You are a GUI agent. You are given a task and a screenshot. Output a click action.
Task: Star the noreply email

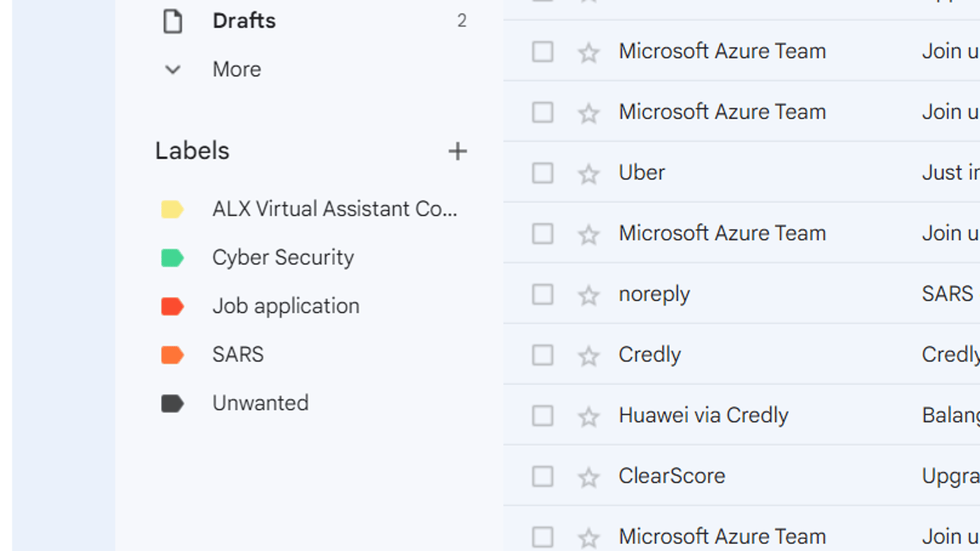[588, 294]
